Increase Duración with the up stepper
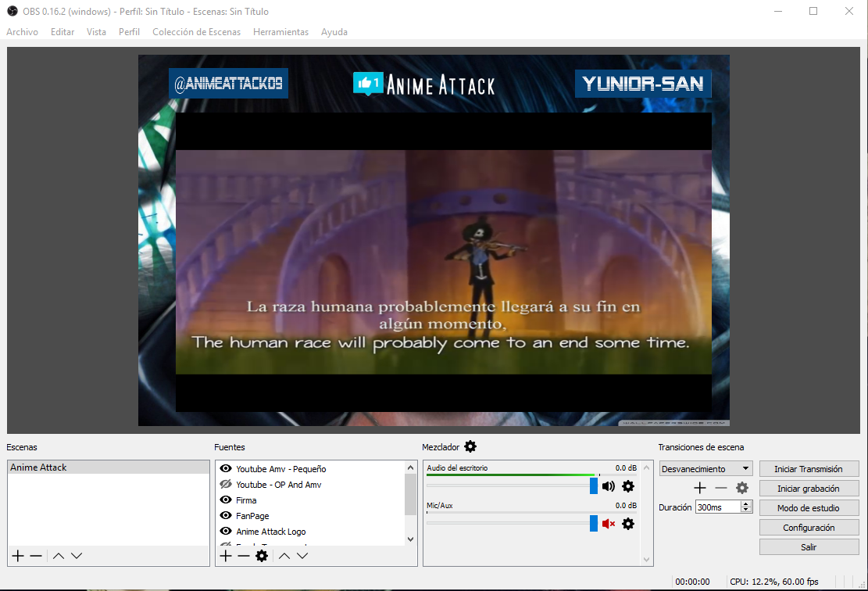Viewport: 868px width, 591px height. tap(746, 503)
